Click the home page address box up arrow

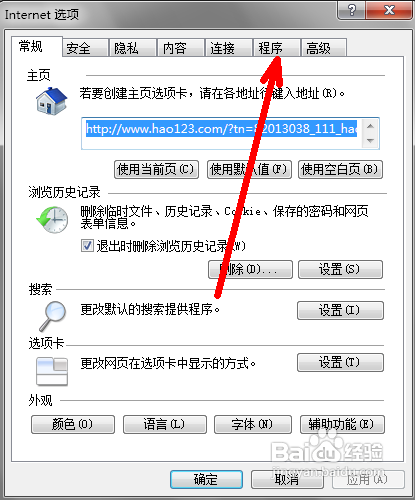(370, 126)
